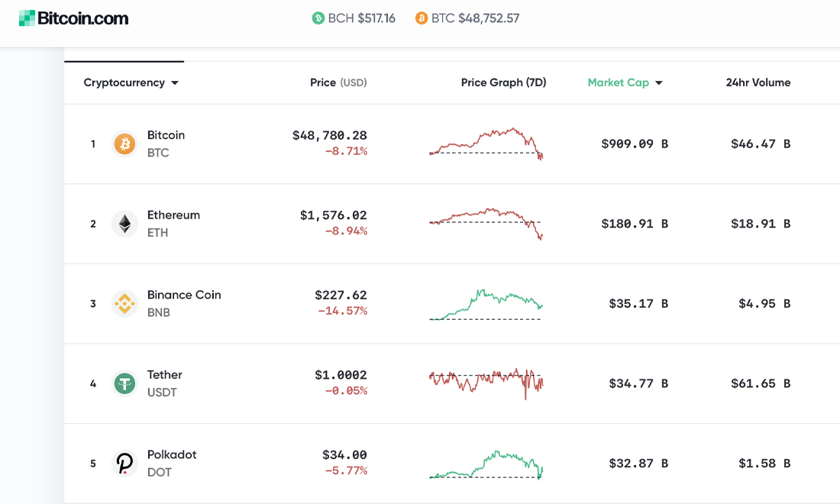Click market cap $34.77 B
The image size is (840, 504).
[638, 383]
